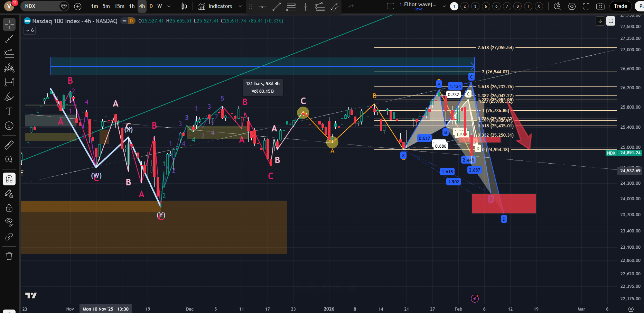Select the Text annotation tool

(x=9, y=111)
